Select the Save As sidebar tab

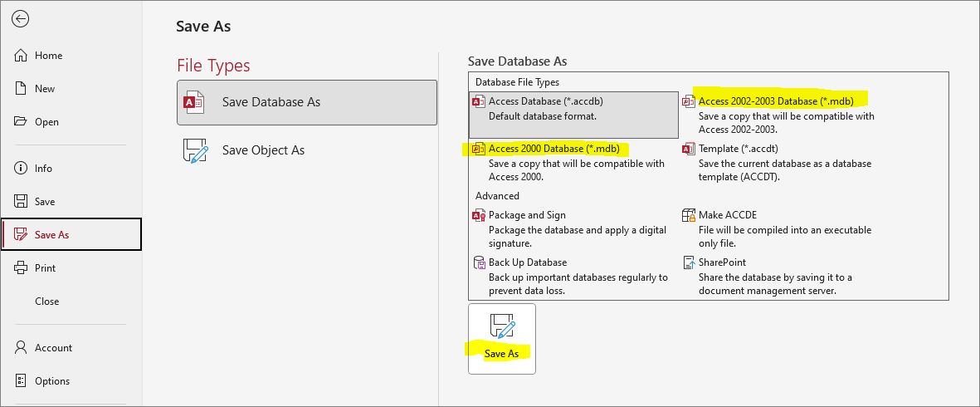tap(71, 234)
